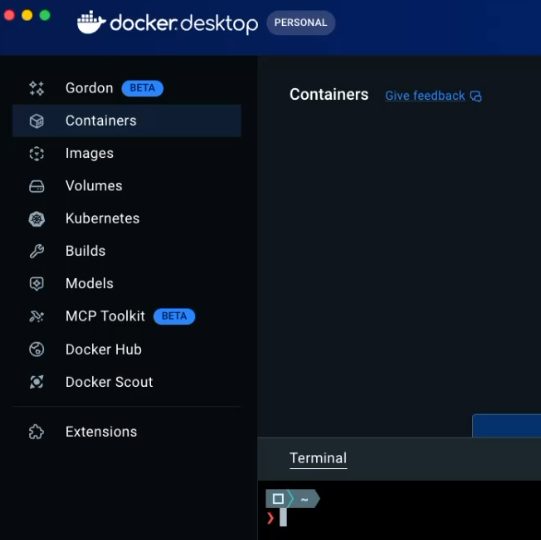Screen dimensions: 541x540
Task: Click the Images icon in sidebar
Action: click(x=37, y=154)
